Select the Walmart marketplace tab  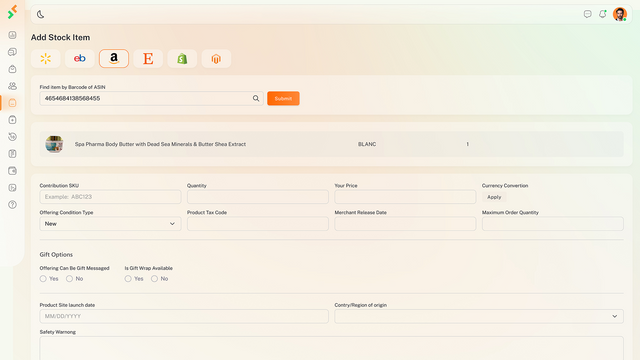point(46,59)
